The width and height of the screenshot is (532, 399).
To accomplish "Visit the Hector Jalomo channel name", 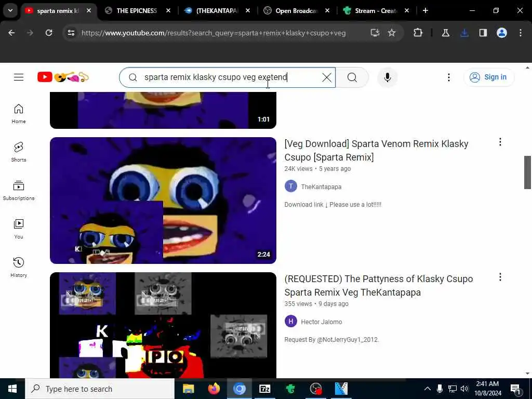I will (321, 322).
